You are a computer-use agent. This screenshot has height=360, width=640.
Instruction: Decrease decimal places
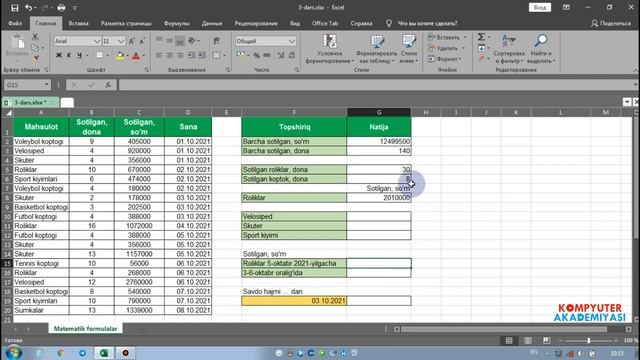tap(291, 56)
